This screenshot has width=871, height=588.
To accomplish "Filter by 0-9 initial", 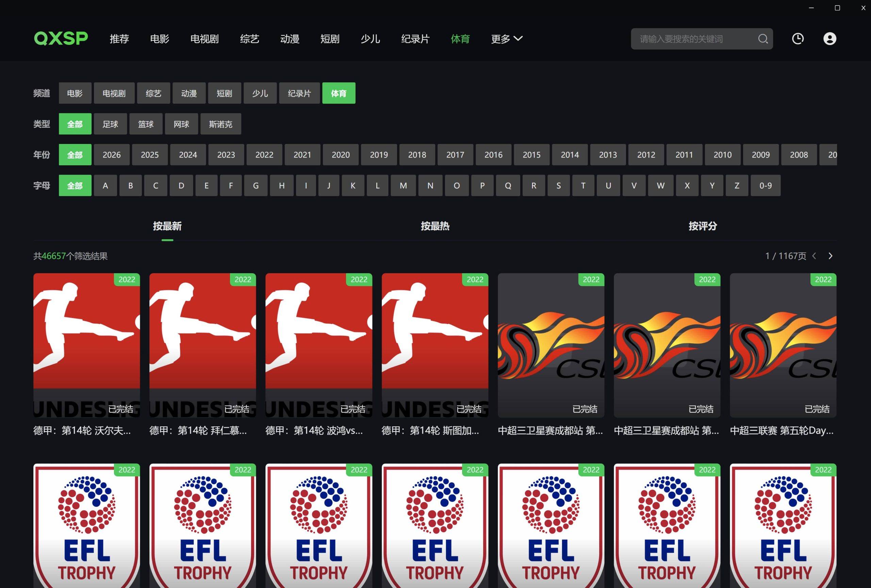I will tap(766, 185).
